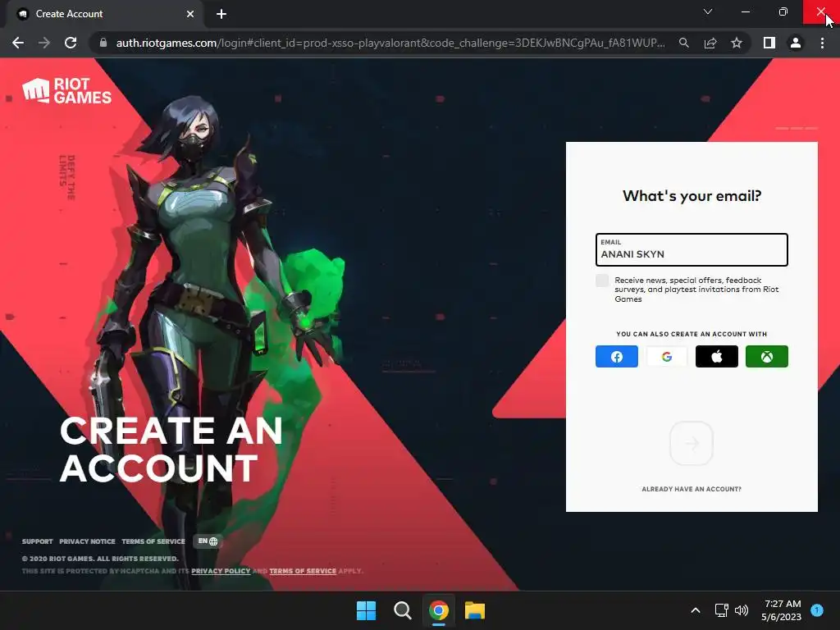Select the Create Account tab
Viewport: 840px width, 630px height.
pos(105,14)
